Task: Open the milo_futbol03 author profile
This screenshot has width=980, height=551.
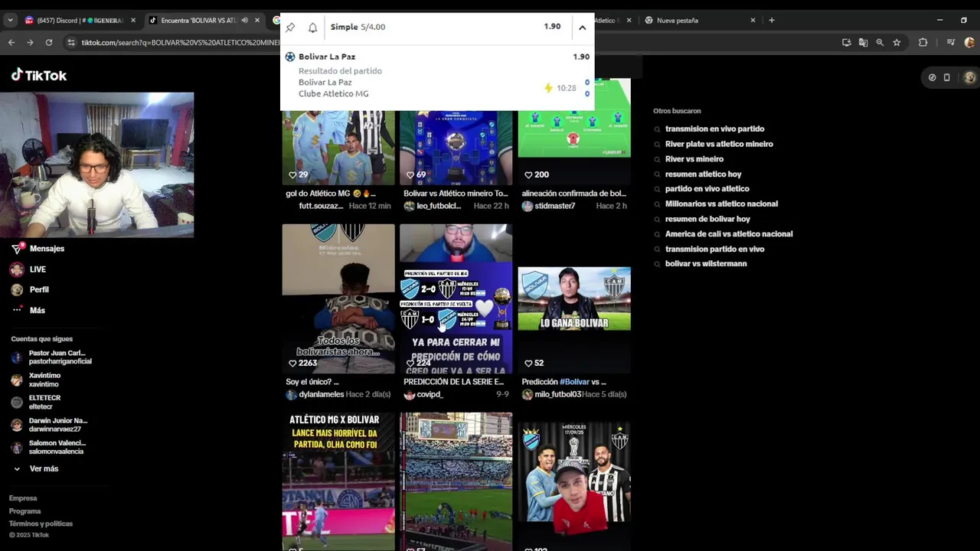Action: click(x=558, y=394)
